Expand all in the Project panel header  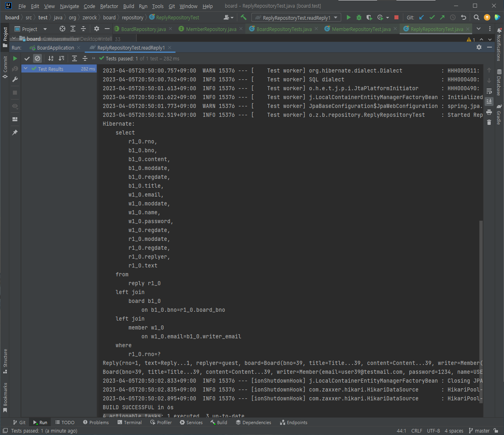[x=73, y=29]
